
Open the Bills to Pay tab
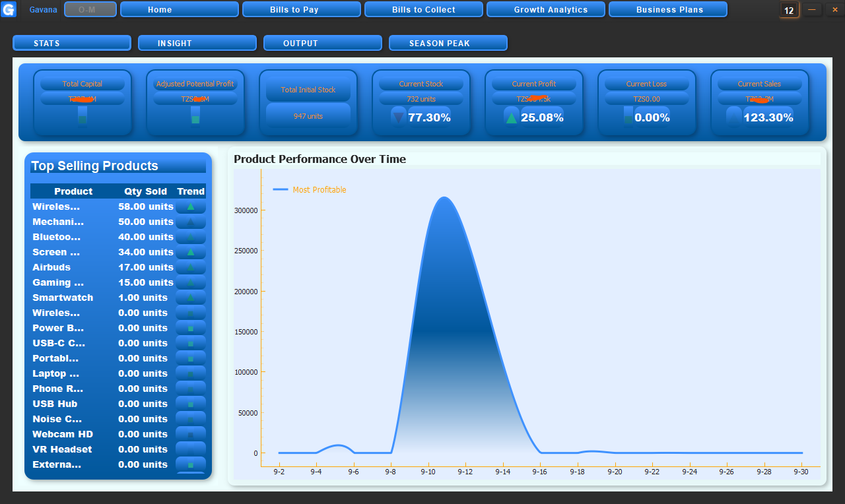point(302,9)
